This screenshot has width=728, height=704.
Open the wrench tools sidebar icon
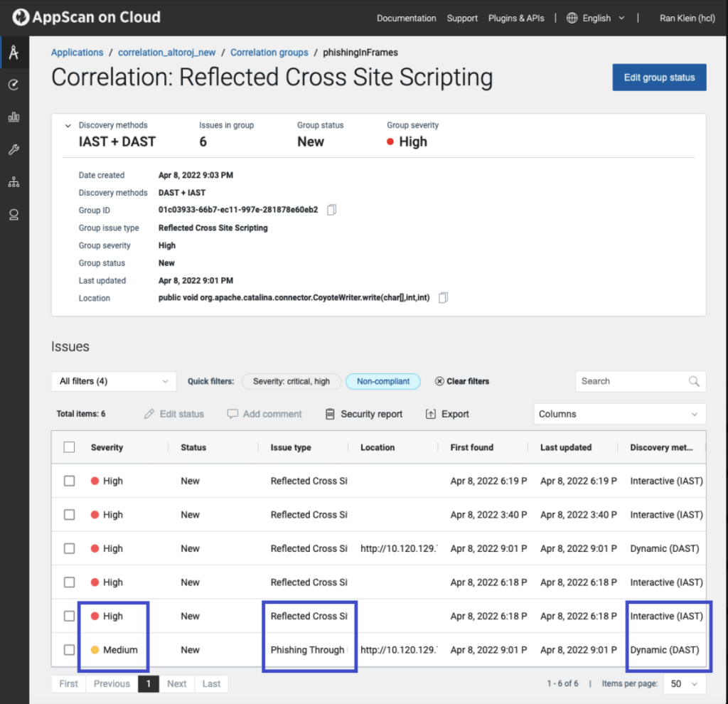tap(14, 149)
